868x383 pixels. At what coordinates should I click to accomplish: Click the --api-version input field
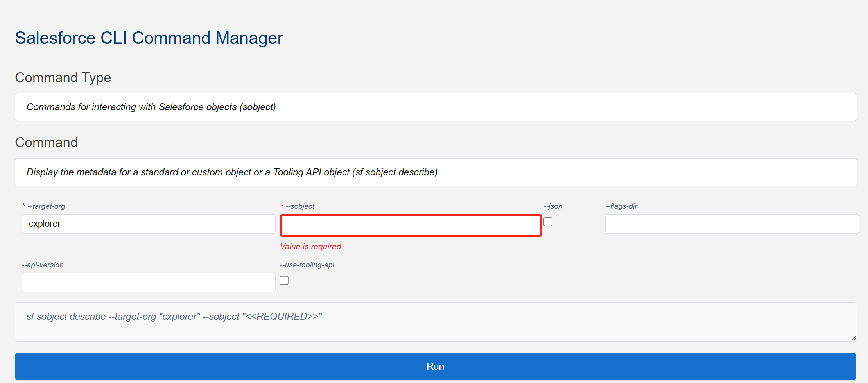[x=149, y=283]
